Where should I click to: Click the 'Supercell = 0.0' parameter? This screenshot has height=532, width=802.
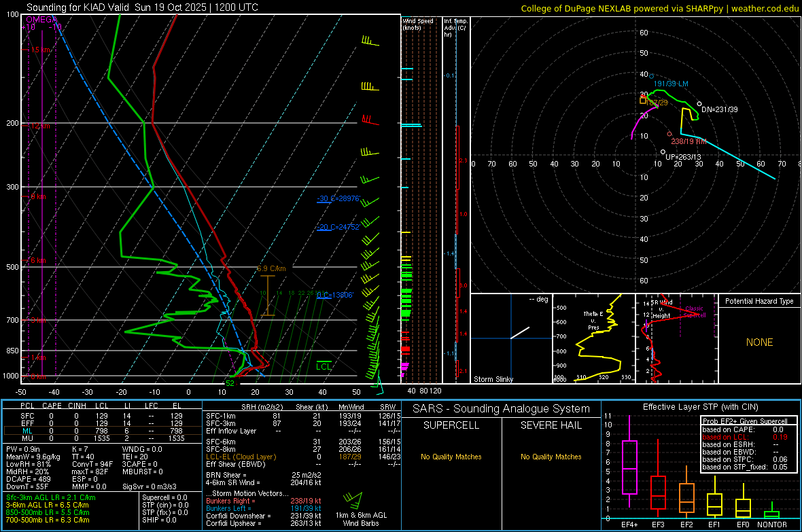coord(164,497)
